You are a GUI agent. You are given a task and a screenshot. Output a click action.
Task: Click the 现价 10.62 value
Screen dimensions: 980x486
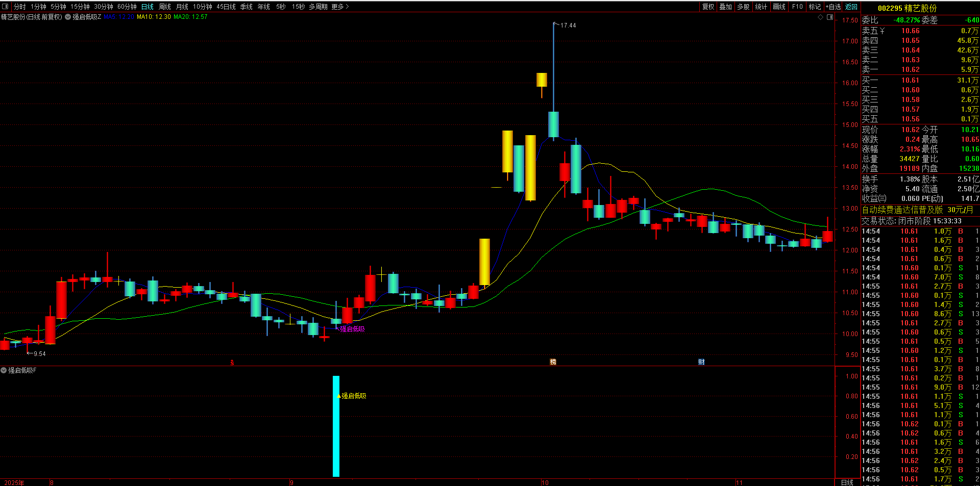click(910, 130)
